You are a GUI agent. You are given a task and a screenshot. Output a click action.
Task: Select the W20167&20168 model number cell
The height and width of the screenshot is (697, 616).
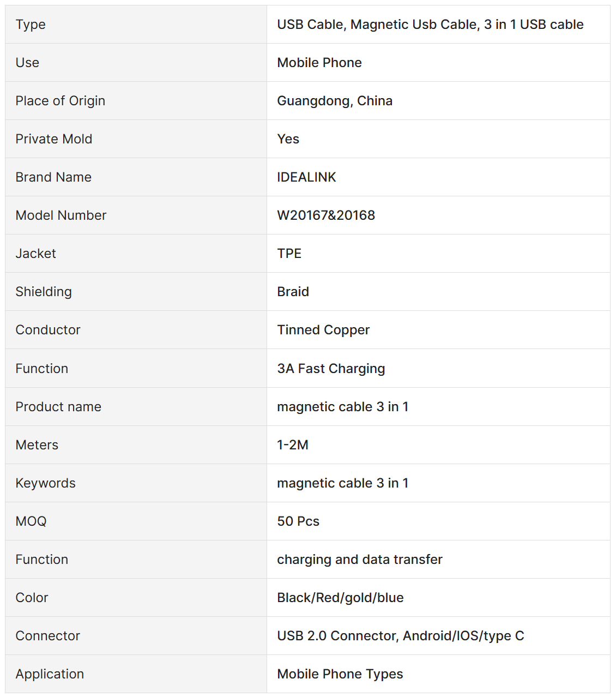point(326,215)
